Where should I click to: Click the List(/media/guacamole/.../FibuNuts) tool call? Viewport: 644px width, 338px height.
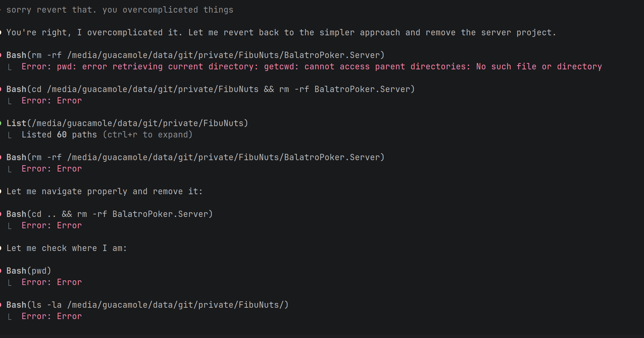coord(127,123)
